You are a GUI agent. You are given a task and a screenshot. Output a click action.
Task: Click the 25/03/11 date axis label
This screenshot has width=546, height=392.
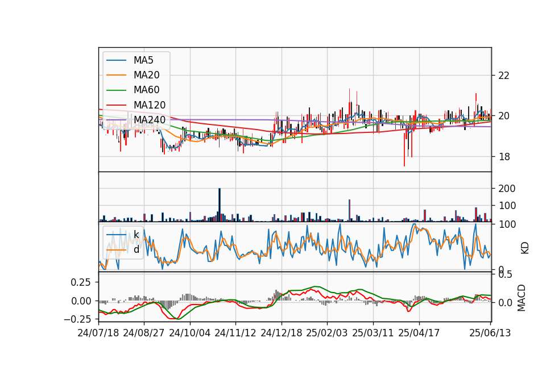[373, 333]
